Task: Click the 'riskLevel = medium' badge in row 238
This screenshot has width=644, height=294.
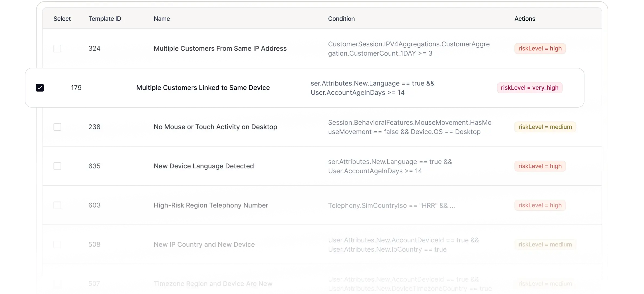Action: [545, 127]
